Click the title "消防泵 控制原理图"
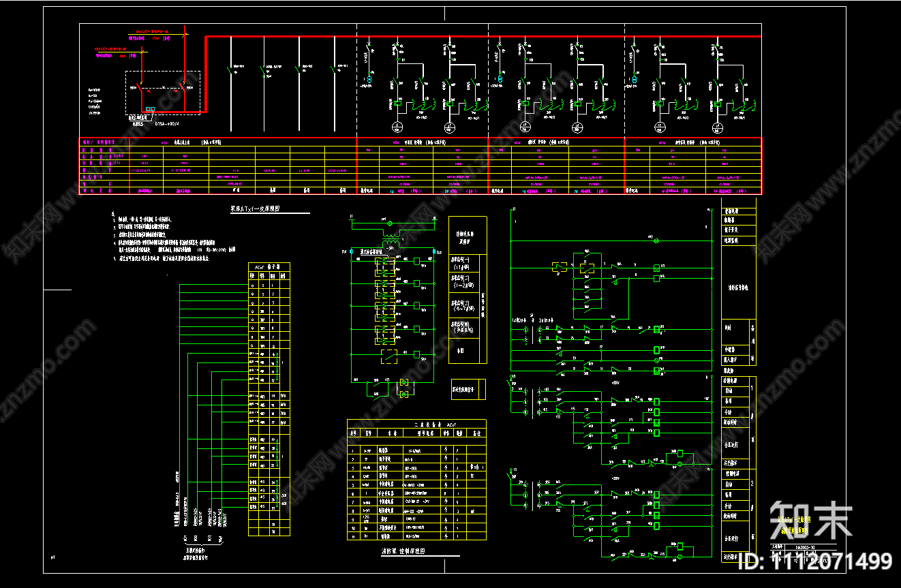901x588 pixels. pos(403,551)
